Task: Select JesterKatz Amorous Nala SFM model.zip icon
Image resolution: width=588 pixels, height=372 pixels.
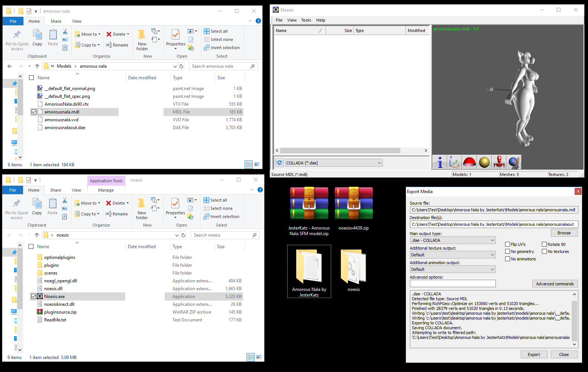Action: pos(309,211)
